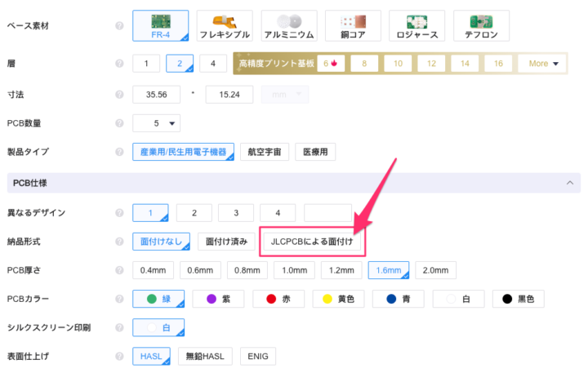This screenshot has height=373, width=588.
Task: Choose 面付け済み delivery format
Action: pyautogui.click(x=227, y=242)
